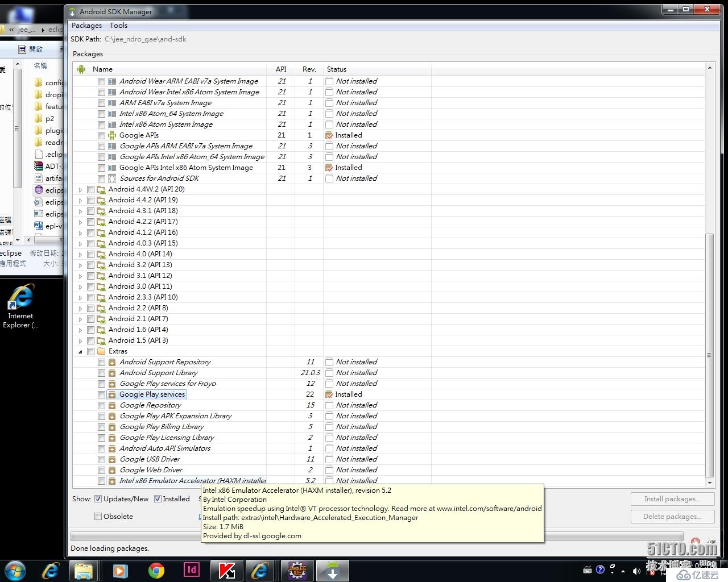
Task: Click the android icon in Name header
Action: (x=81, y=69)
